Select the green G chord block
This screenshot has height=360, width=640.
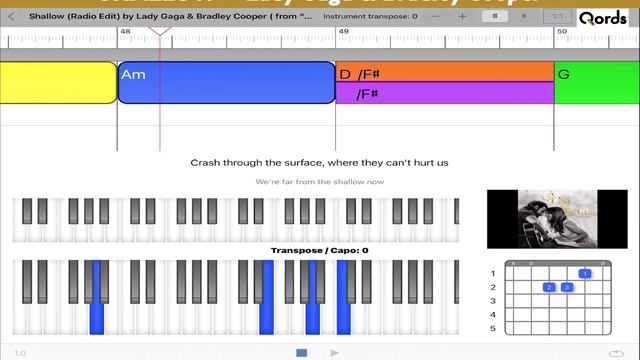click(597, 83)
